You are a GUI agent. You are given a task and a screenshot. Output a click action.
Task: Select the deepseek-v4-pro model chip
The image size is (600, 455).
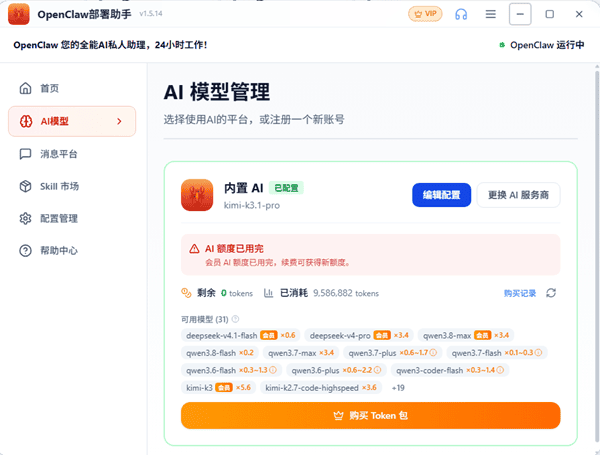(359, 335)
